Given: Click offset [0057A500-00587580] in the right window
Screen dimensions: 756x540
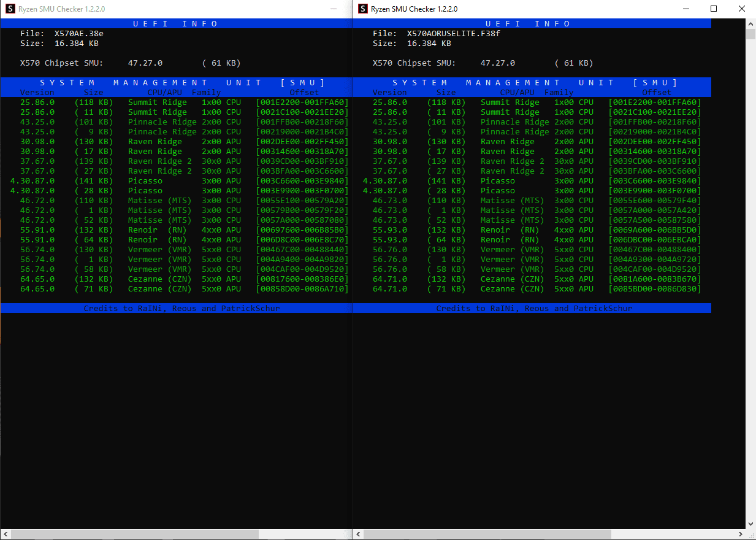Looking at the screenshot, I should tap(655, 220).
